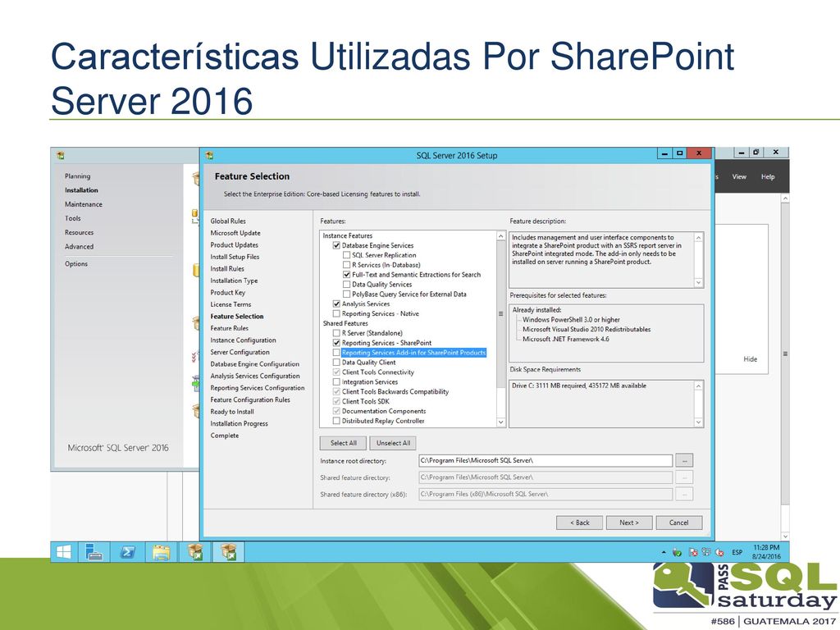Screen dimensions: 840x630
Task: Select Feature Selection setup step
Action: (x=237, y=317)
